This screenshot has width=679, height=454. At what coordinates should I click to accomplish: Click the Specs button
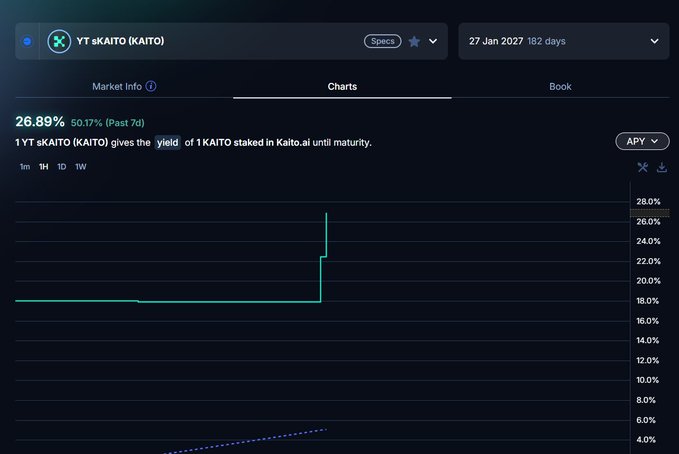coord(382,41)
